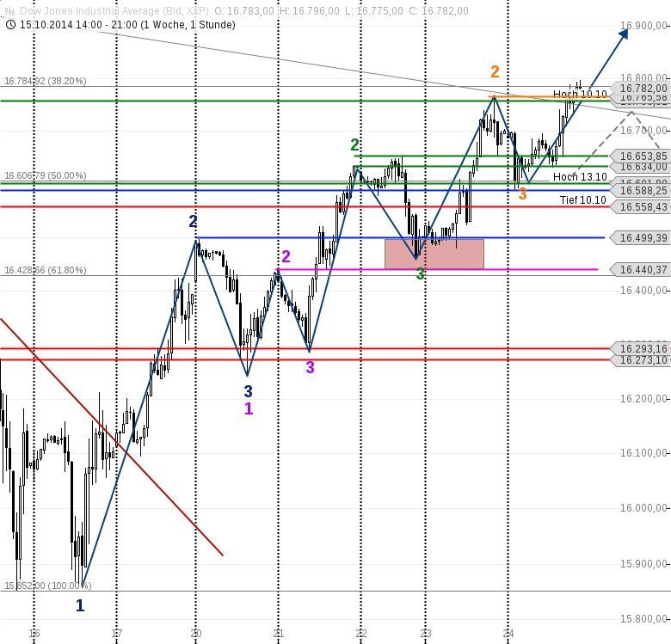Screen dimensions: 671x644
Task: Click the 16.558,43 red level price tag
Action: 642,207
